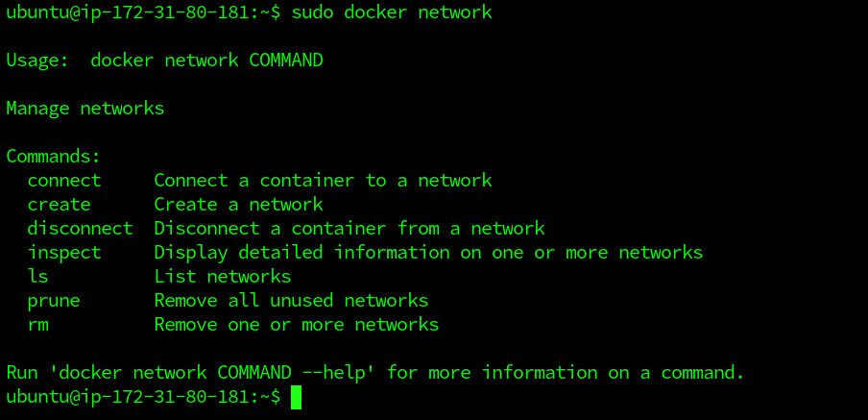Screen dimensions: 868x420
Task: Click 'Disconnect a container from a network' text
Action: [x=350, y=229]
